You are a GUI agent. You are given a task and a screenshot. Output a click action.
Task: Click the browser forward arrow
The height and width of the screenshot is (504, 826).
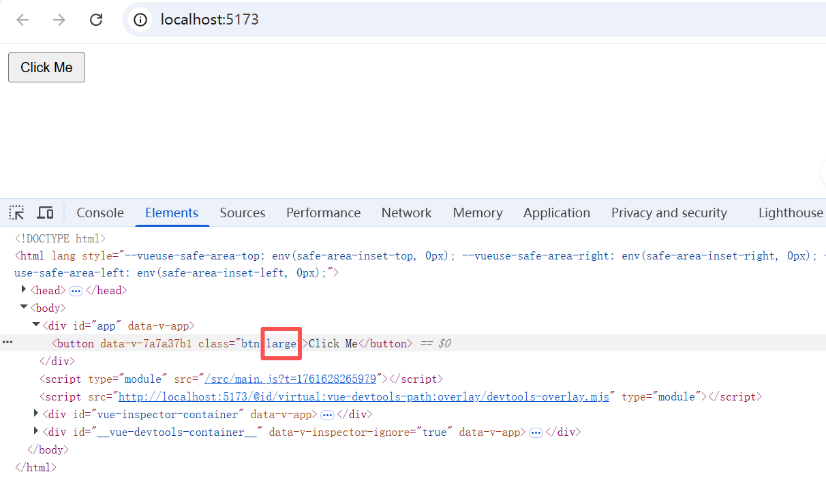point(59,20)
